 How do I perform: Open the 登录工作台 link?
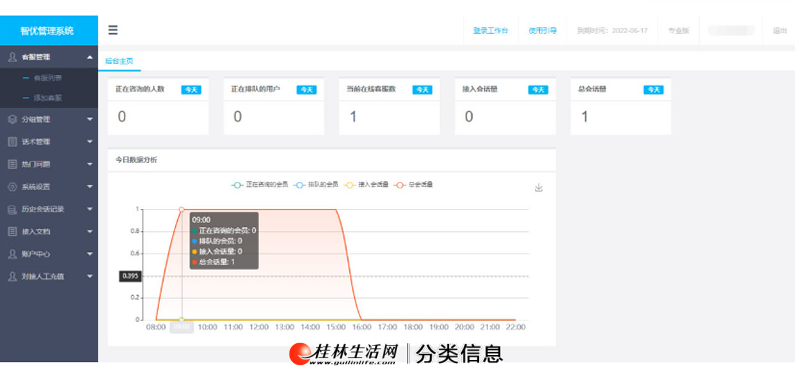(x=491, y=30)
